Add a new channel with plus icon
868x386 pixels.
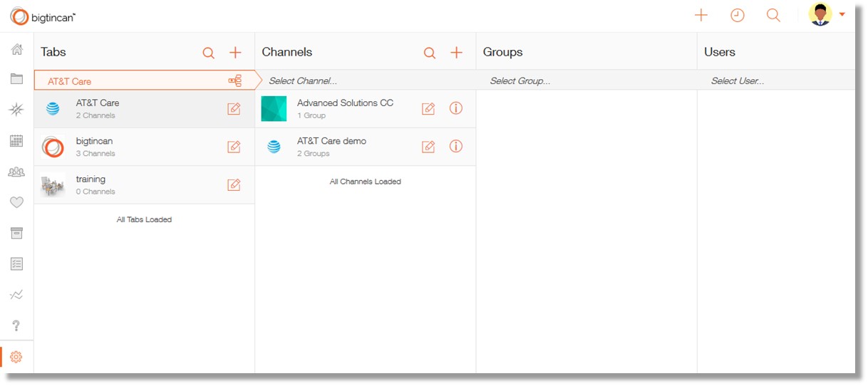[x=457, y=53]
